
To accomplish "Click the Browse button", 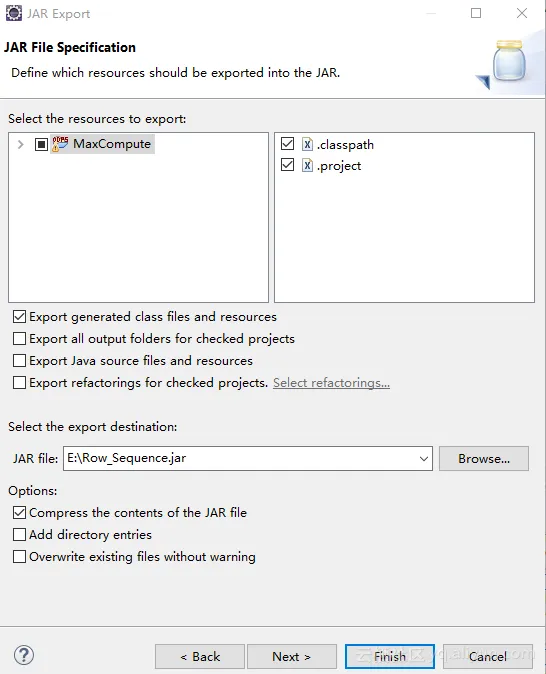I will click(x=484, y=459).
